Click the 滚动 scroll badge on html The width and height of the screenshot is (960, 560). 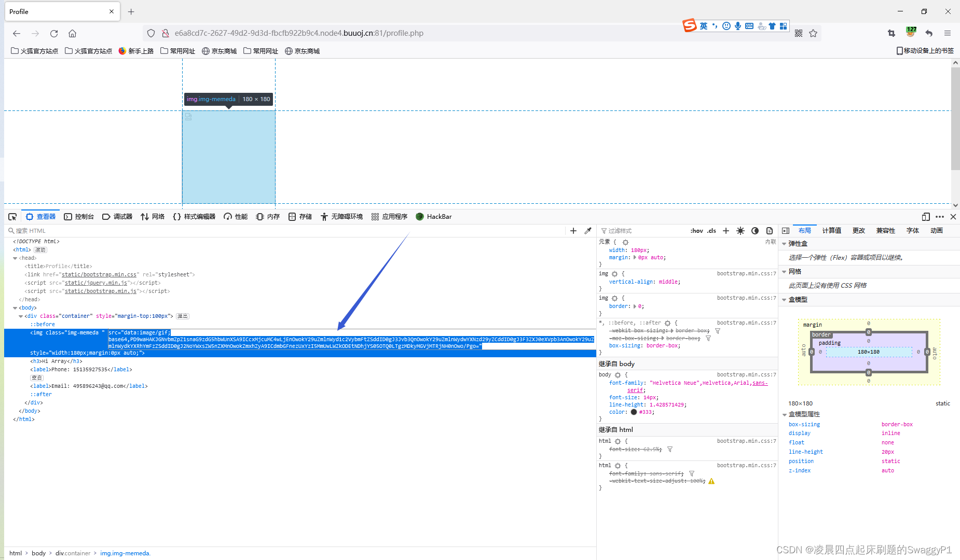[40, 250]
